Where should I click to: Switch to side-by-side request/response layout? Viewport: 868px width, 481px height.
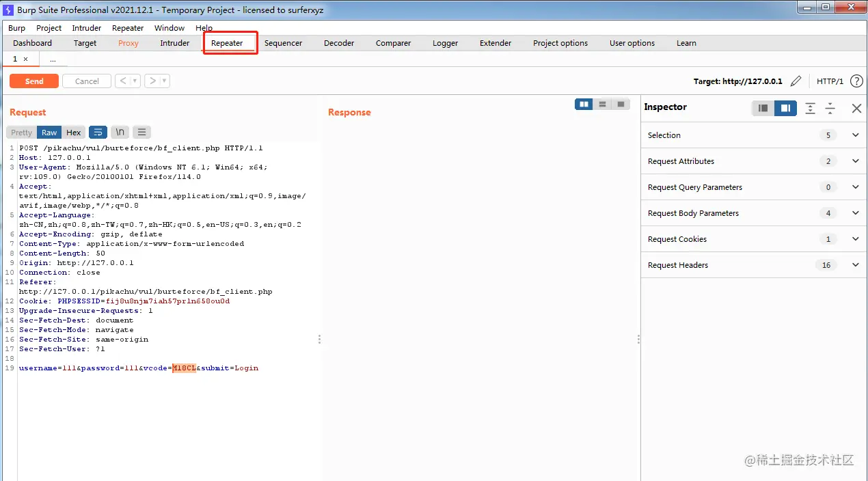tap(584, 105)
